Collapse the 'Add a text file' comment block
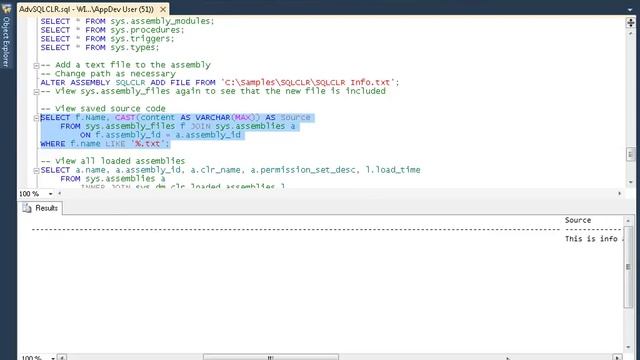The width and height of the screenshot is (640, 360). [36, 65]
